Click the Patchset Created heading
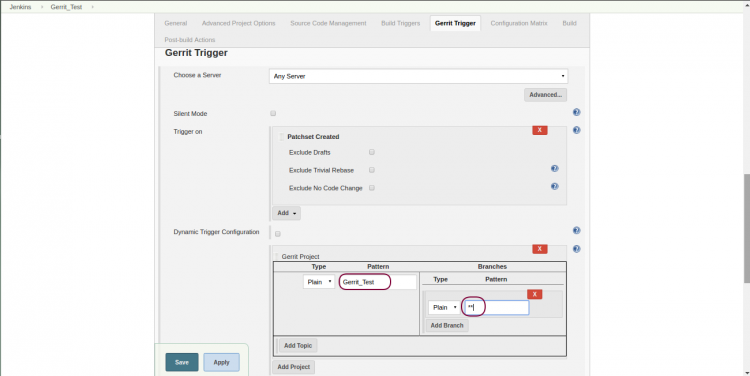Screen dimensions: 750x376 pos(313,137)
